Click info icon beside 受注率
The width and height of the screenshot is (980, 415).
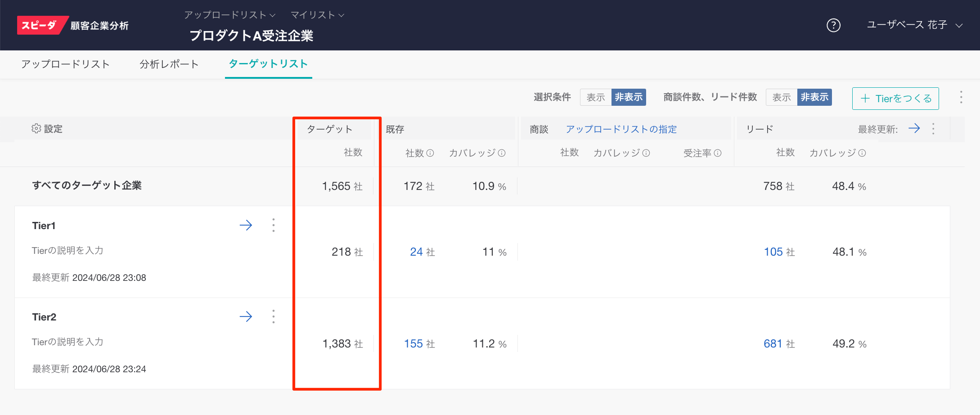(x=718, y=153)
